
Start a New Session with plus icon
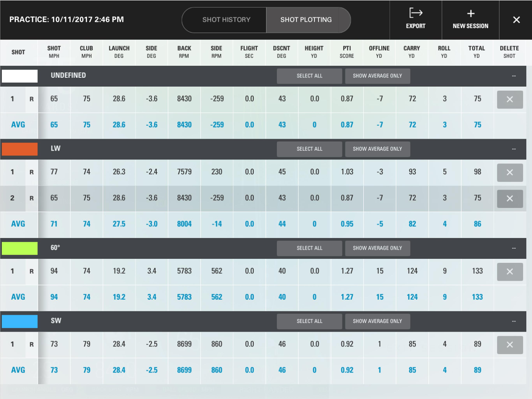coord(470,14)
